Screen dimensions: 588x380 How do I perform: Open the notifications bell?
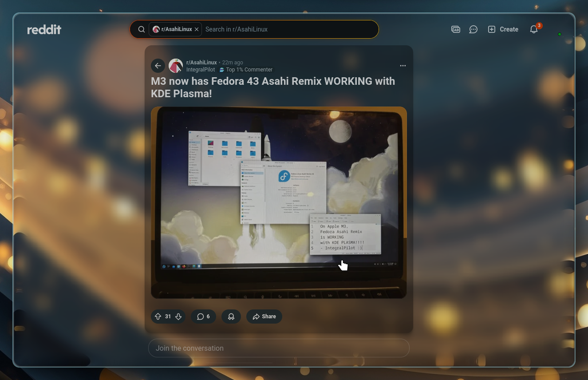click(534, 29)
